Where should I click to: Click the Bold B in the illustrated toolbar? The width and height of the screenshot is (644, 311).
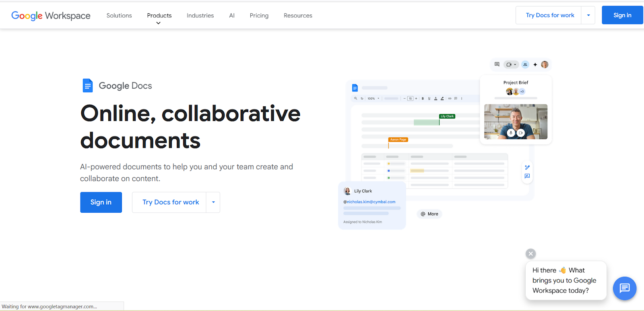click(423, 98)
